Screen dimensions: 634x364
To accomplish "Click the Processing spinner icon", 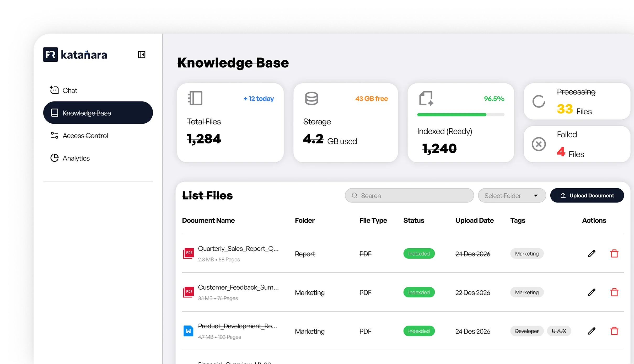I will (x=539, y=101).
